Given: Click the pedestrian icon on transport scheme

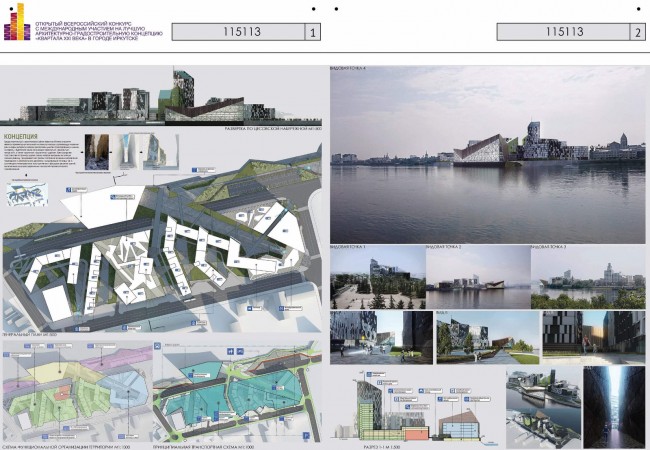Looking at the screenshot, I should click(x=230, y=352).
